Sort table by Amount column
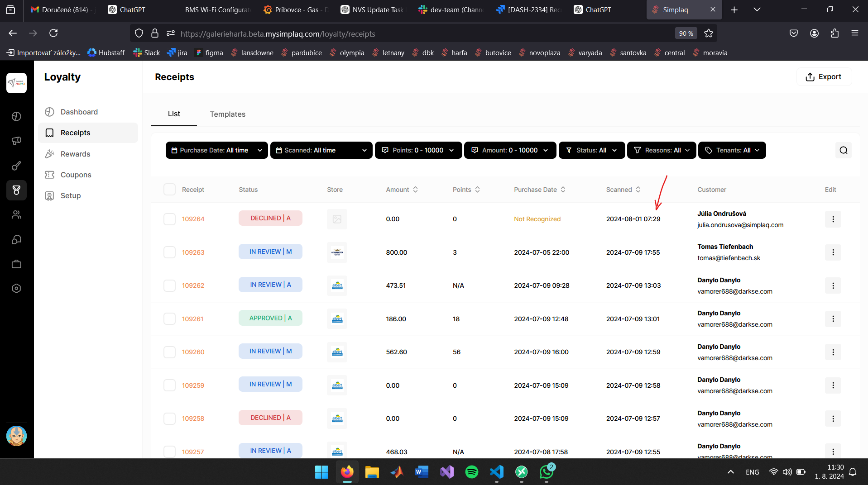 [x=402, y=190]
